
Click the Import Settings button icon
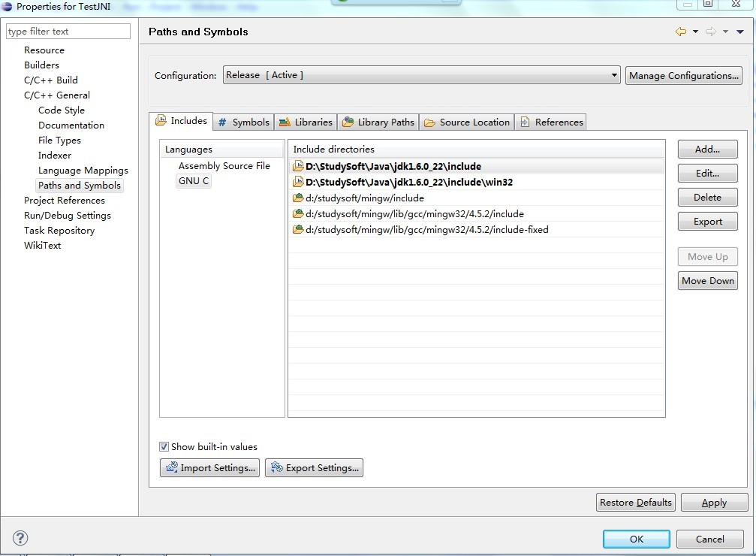[x=172, y=467]
